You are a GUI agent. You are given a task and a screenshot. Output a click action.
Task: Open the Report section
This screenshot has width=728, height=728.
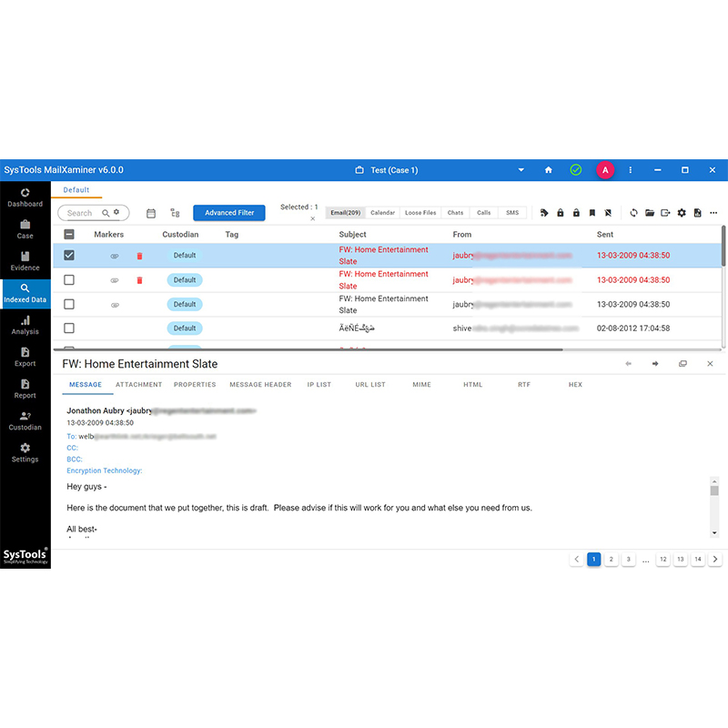pos(25,389)
